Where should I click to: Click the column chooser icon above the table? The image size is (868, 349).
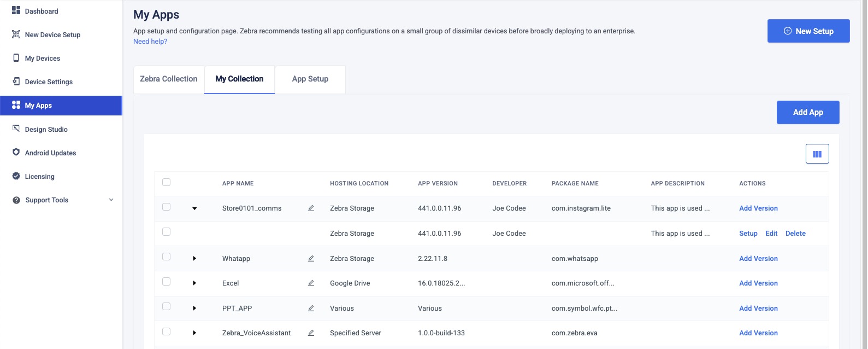pyautogui.click(x=817, y=154)
